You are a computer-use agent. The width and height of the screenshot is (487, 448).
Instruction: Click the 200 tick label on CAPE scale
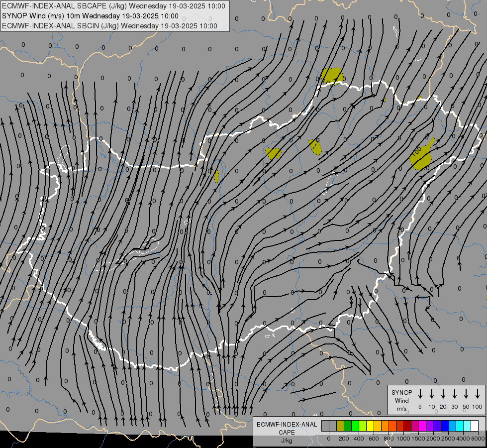click(344, 439)
